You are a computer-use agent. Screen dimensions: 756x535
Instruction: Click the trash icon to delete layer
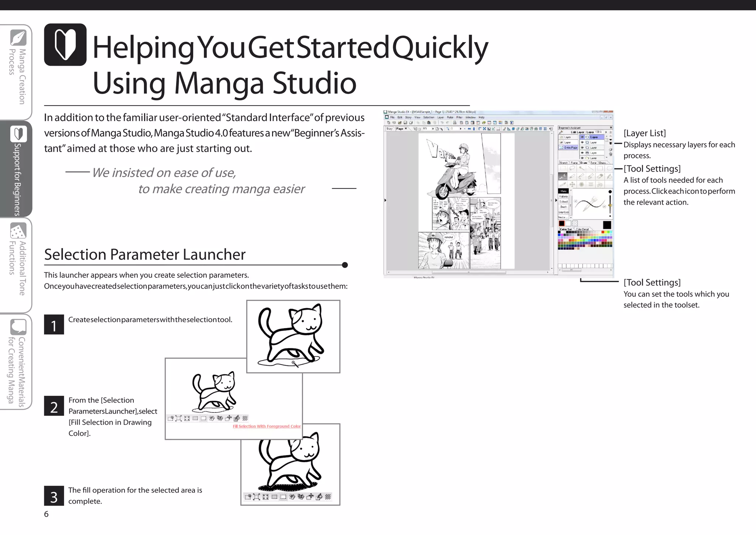coord(611,154)
